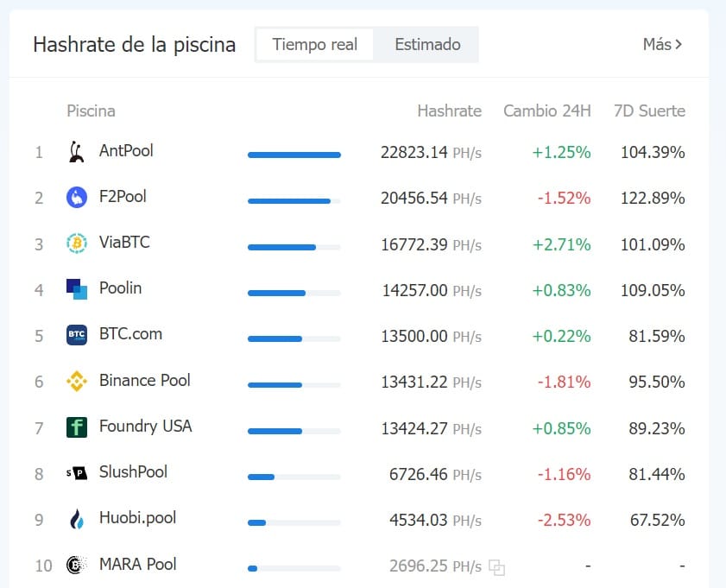
Task: Click the ViaBTC bitcoin logo icon
Action: (76, 243)
